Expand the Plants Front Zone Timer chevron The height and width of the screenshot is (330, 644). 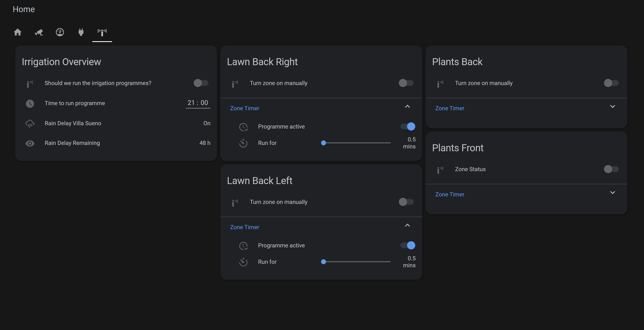point(612,193)
